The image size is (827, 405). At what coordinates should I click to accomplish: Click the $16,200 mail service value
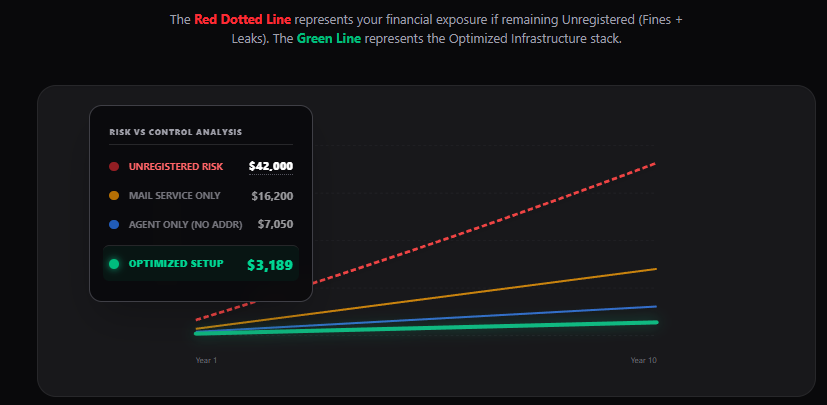point(272,196)
